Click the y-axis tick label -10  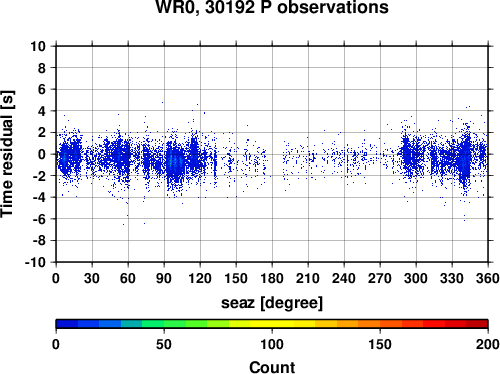click(x=36, y=262)
